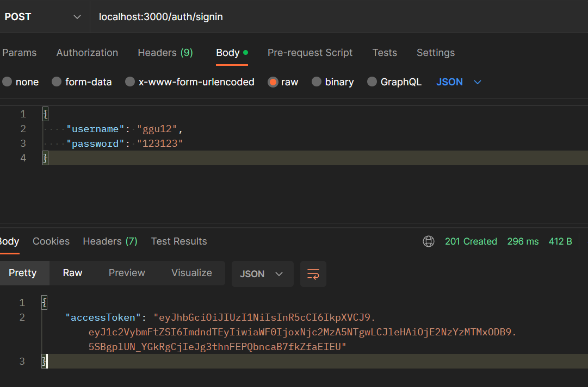Open the Test Results tab

179,241
